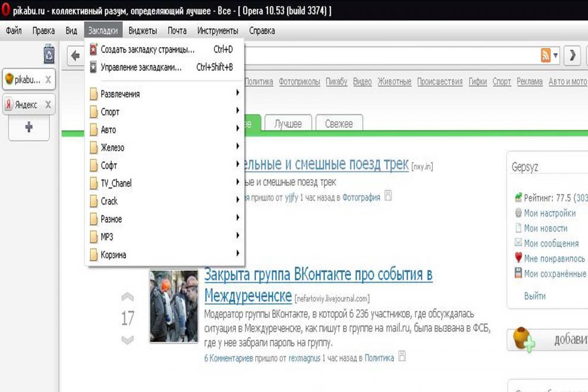Open the Фотография category link

click(x=361, y=198)
